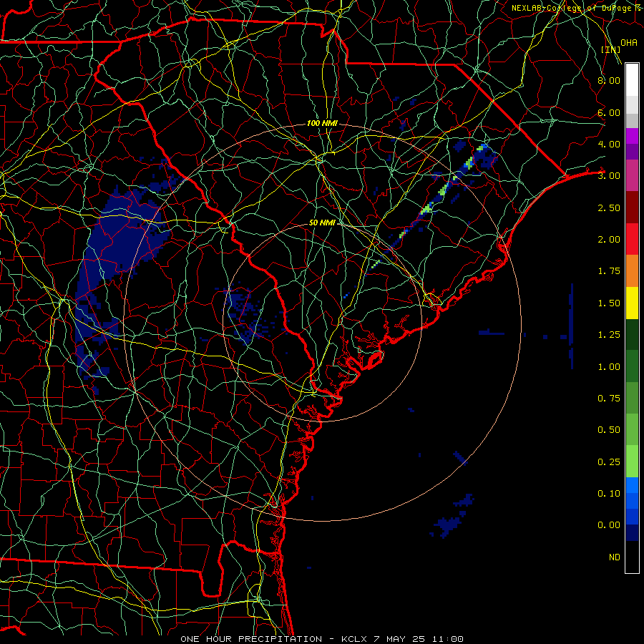Select the OHA product label
The height and width of the screenshot is (644, 644).
tap(628, 42)
